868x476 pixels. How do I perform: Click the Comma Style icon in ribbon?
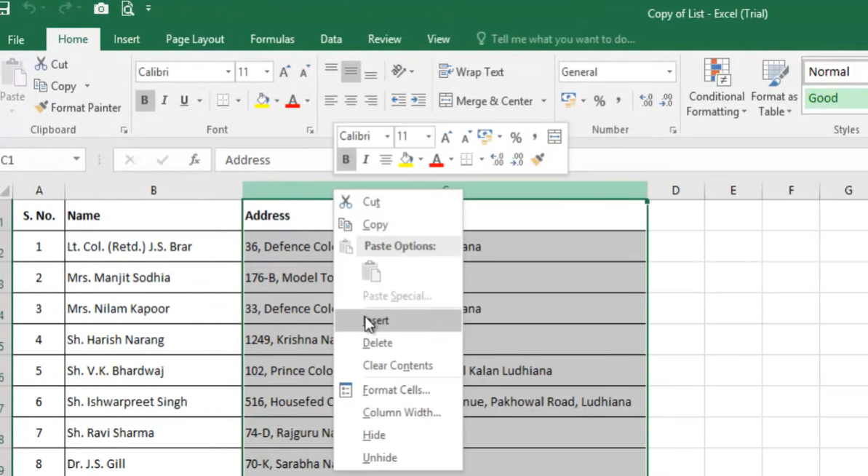pos(618,100)
